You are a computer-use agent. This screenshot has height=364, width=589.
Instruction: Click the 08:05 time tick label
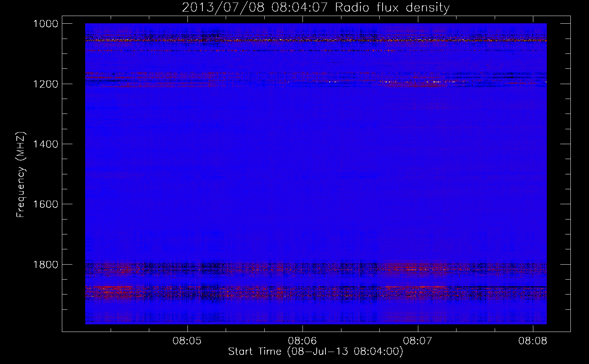(x=187, y=341)
